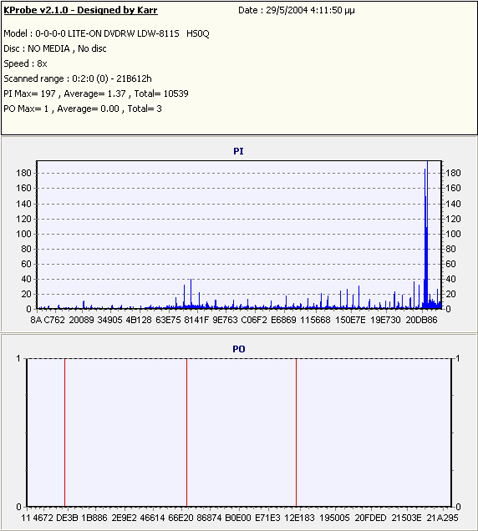Click the Model LITE-ON DVDRW line
The width and height of the screenshot is (478, 531).
coord(106,34)
